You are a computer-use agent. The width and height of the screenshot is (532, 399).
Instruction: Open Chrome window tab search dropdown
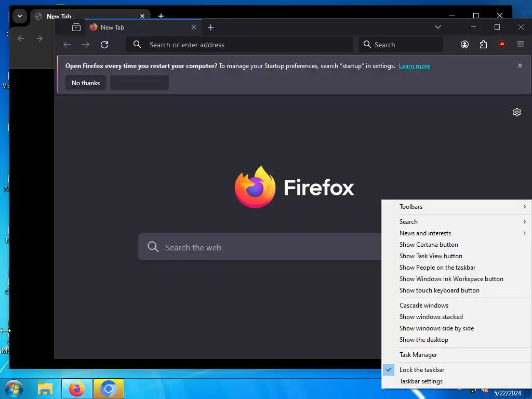(20, 16)
